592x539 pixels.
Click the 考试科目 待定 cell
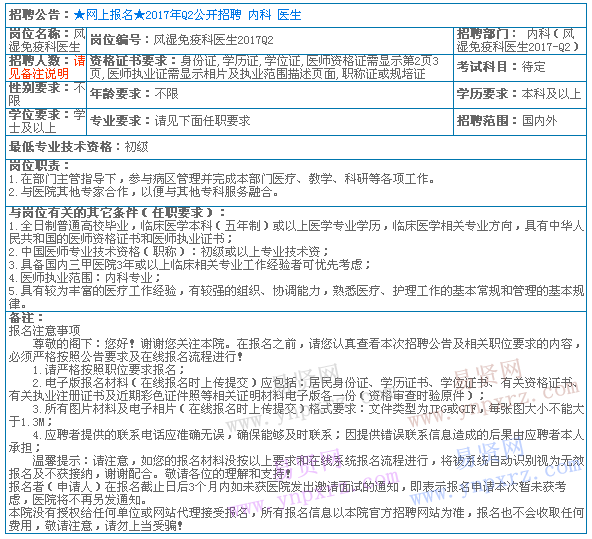[x=520, y=68]
